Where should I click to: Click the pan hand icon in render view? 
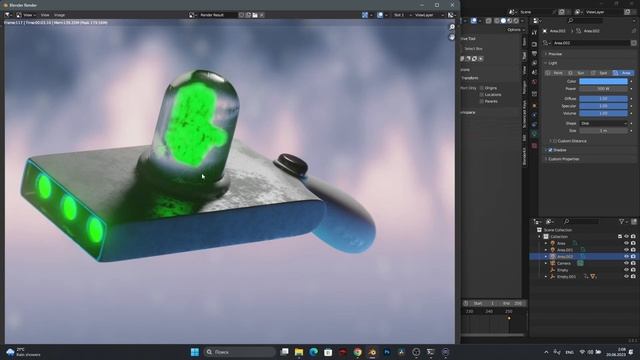click(452, 37)
